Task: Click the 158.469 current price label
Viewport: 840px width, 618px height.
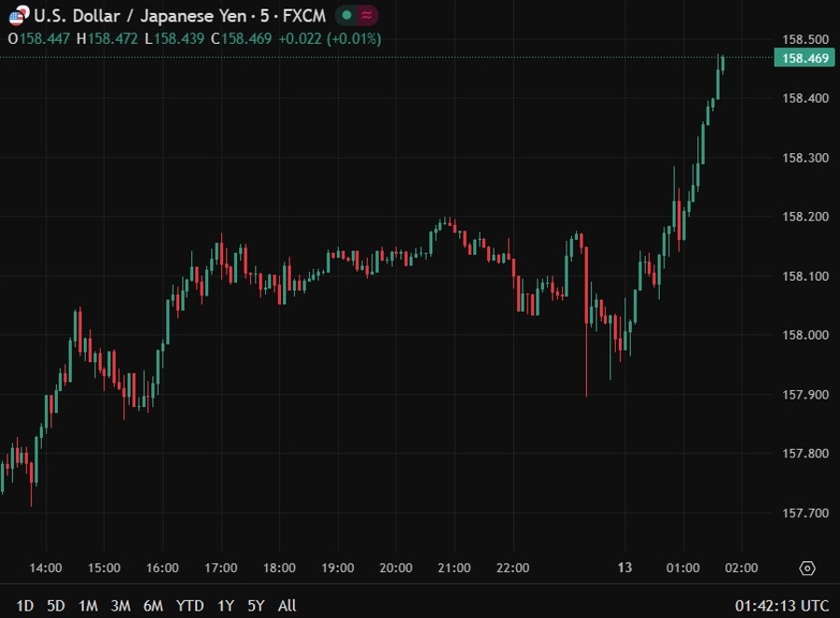Action: (805, 58)
